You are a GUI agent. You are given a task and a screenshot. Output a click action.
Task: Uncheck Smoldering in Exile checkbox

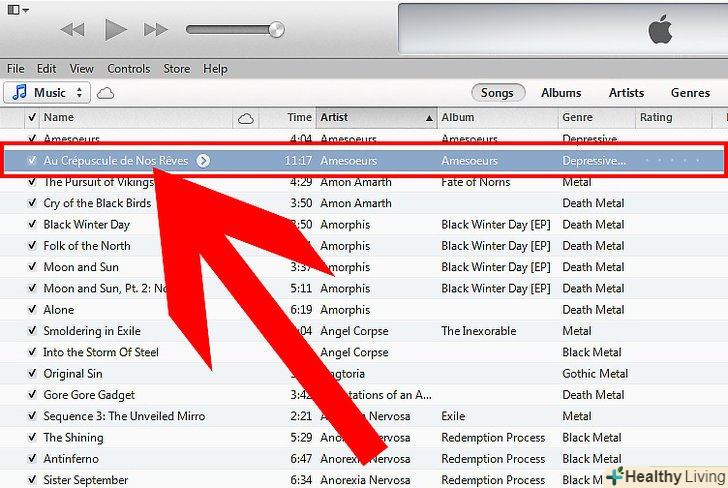(32, 331)
